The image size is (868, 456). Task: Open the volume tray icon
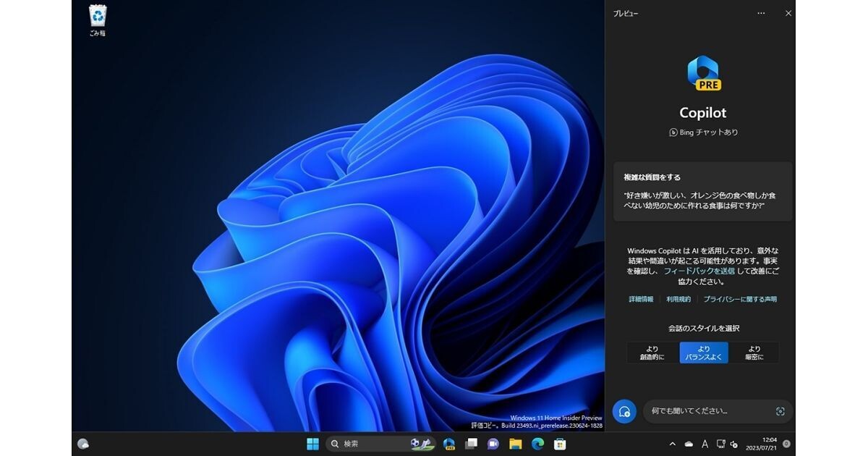pos(734,444)
